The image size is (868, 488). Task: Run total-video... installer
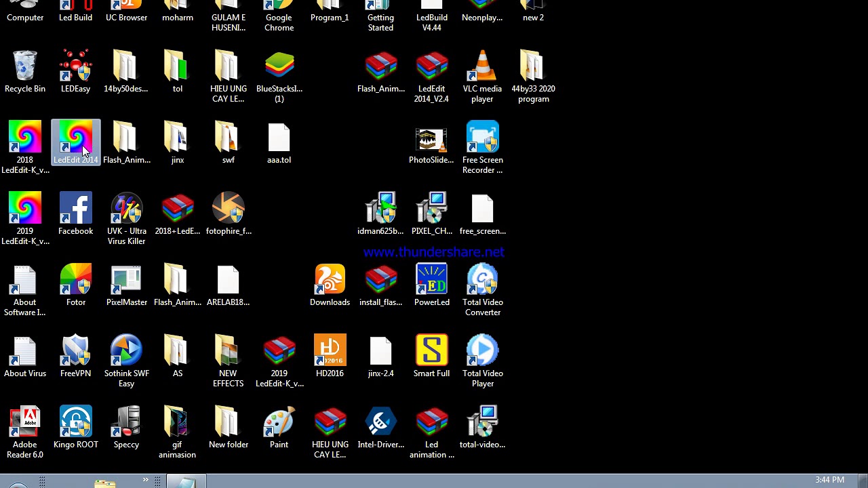[x=482, y=428]
